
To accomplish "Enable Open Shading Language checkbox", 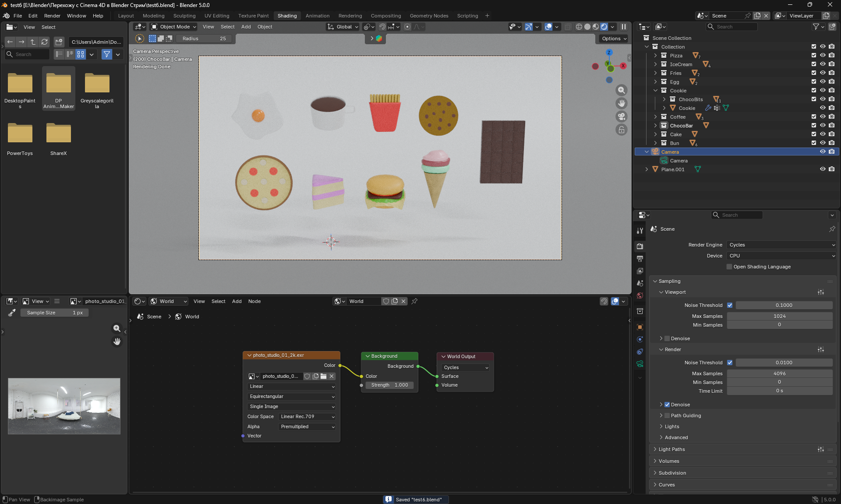I will [x=729, y=267].
